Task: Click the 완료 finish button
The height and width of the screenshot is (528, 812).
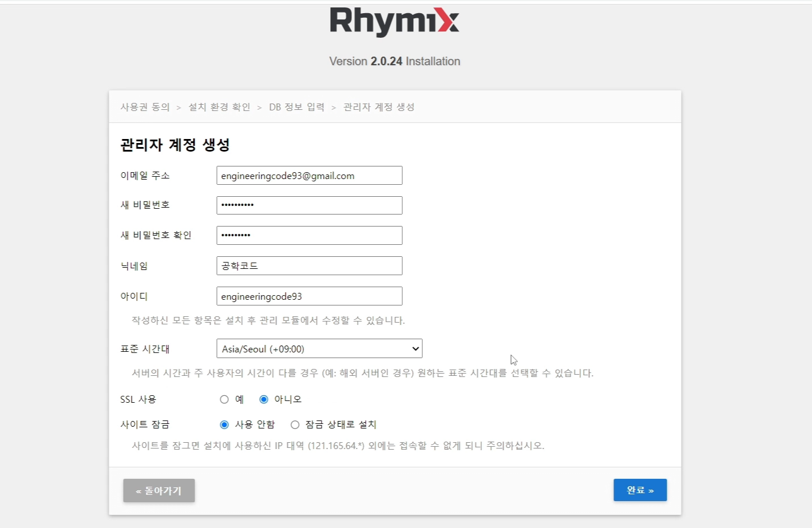Action: (x=640, y=490)
